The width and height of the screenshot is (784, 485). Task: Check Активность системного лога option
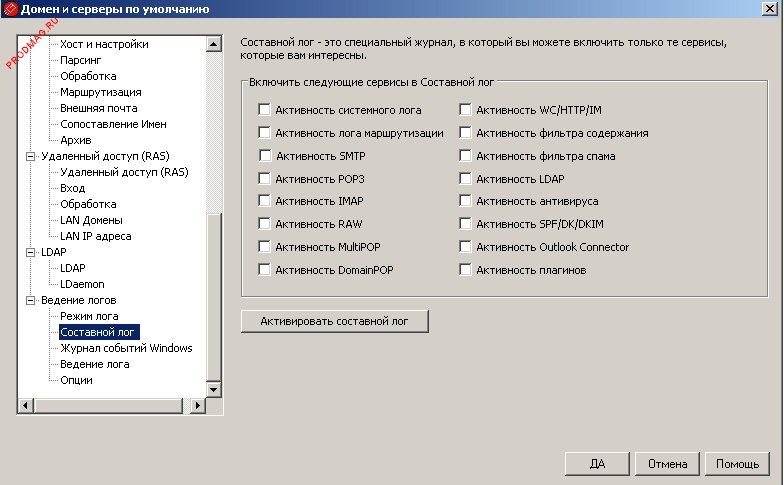(x=265, y=108)
